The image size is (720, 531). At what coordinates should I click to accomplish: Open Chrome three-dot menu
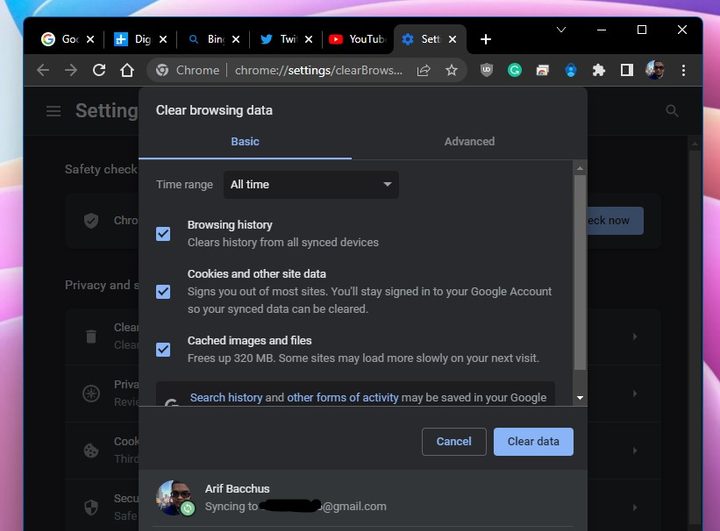(x=683, y=70)
